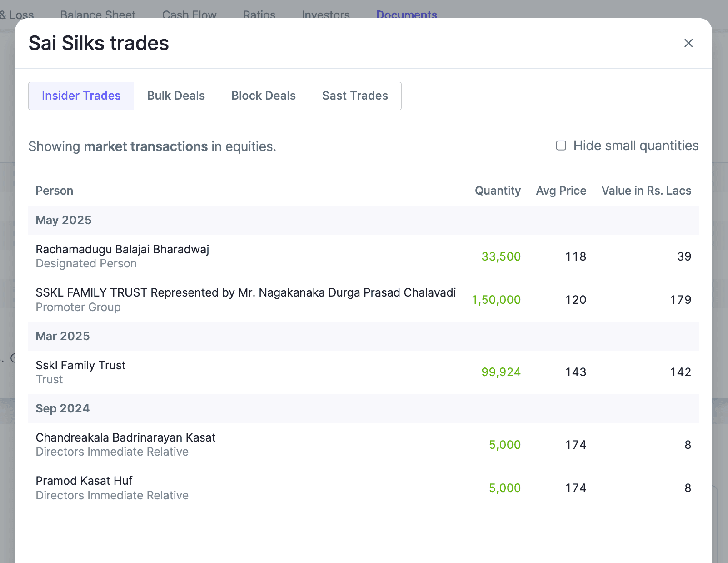Click the Sskl Family Trust name in Mar 2025
This screenshot has width=728, height=563.
pos(80,365)
